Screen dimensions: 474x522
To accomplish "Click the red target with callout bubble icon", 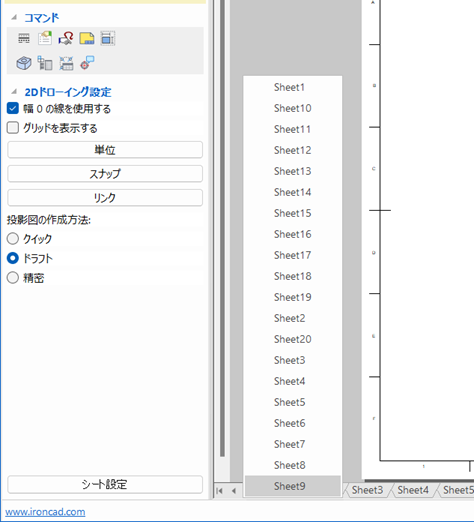I will 87,63.
